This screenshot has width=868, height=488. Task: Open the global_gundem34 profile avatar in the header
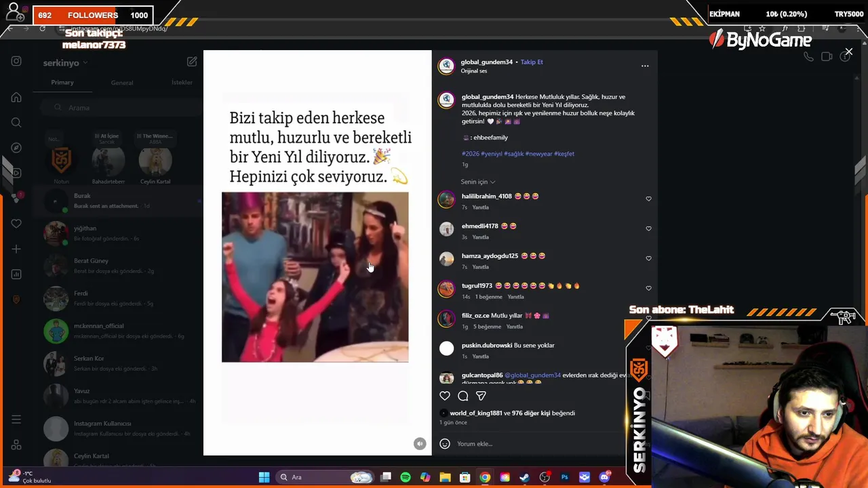pos(446,66)
